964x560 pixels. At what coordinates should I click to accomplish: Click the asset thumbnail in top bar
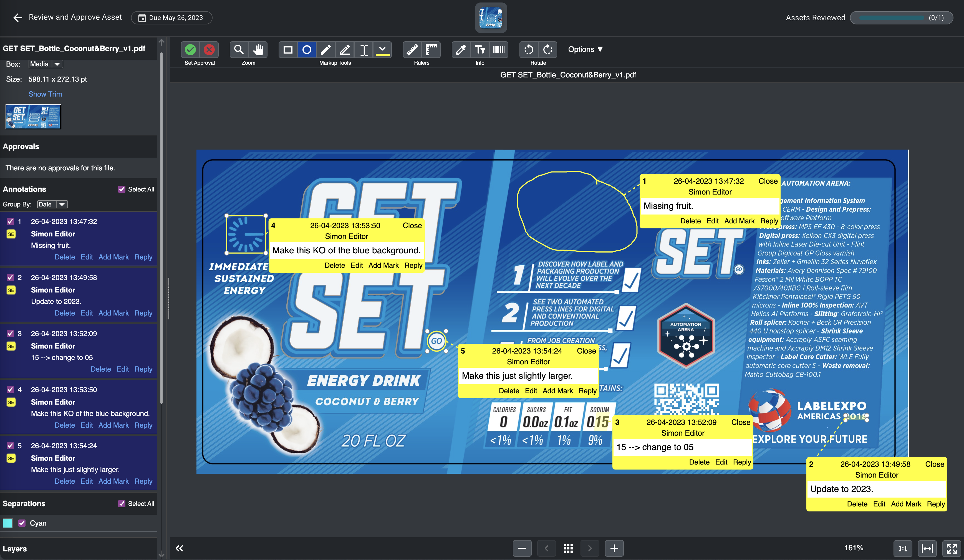click(x=491, y=17)
